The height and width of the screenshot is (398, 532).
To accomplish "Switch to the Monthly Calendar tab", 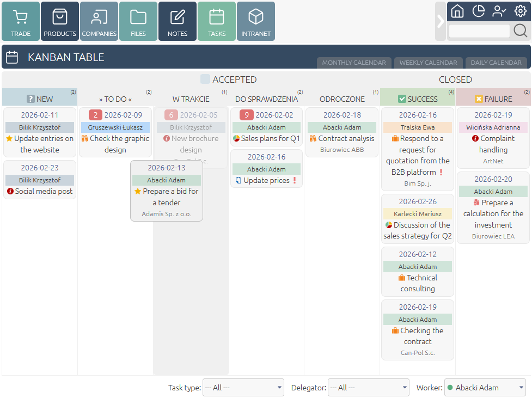I will point(354,63).
